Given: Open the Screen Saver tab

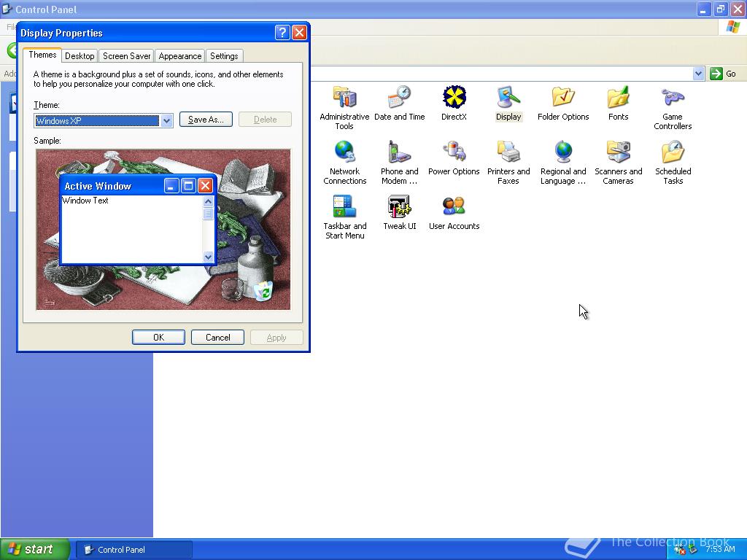Looking at the screenshot, I should [126, 55].
